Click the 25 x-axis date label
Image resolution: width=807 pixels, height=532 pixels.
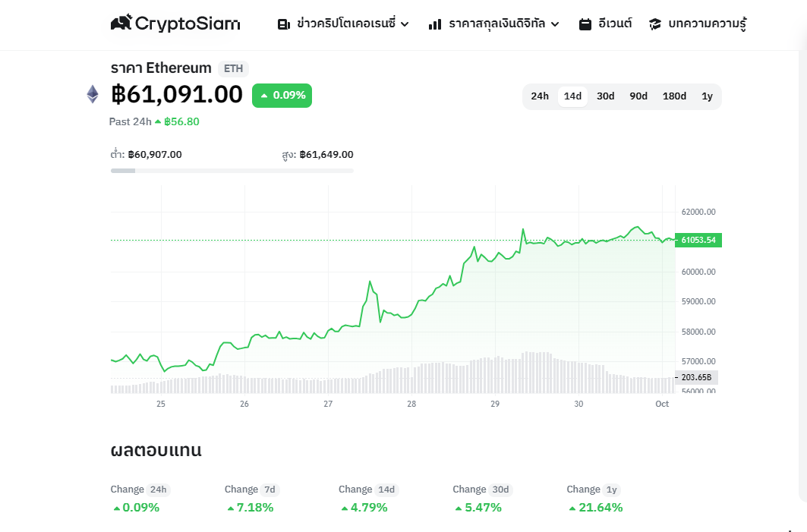tap(161, 405)
